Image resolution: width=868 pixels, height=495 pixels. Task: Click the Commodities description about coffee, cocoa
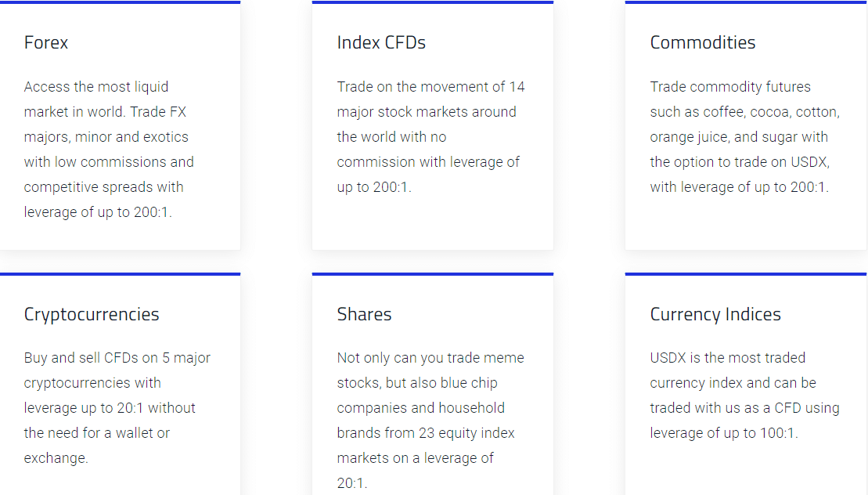[744, 137]
